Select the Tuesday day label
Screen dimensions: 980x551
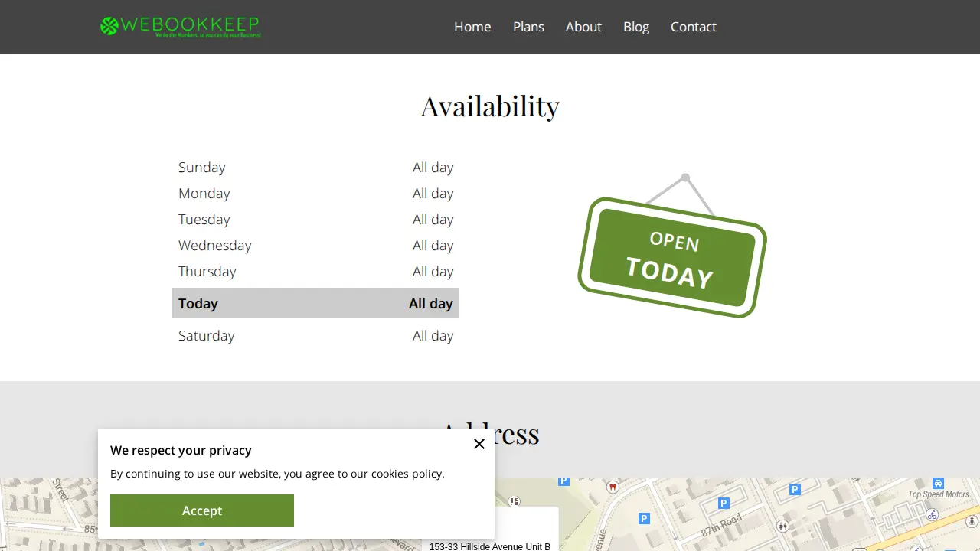(204, 220)
